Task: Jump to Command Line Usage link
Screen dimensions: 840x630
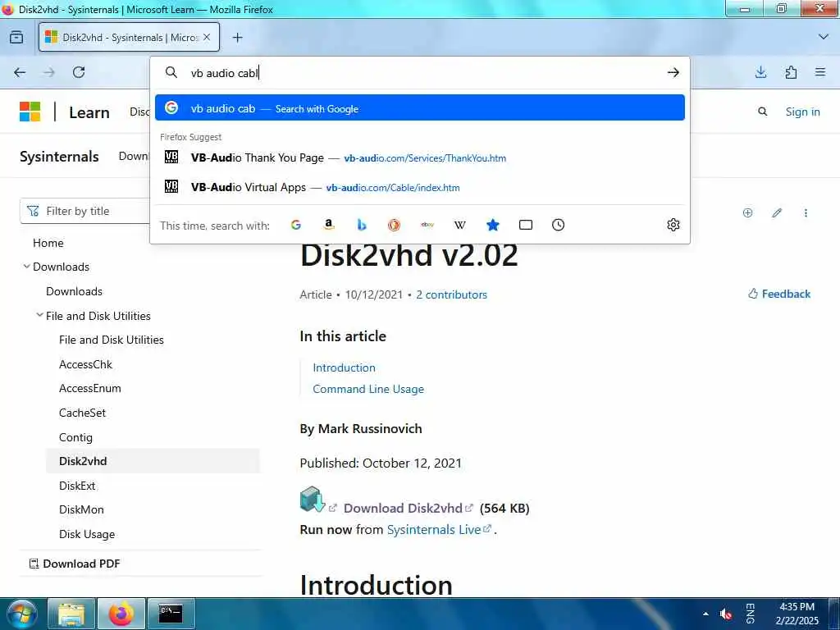Action: [x=368, y=389]
